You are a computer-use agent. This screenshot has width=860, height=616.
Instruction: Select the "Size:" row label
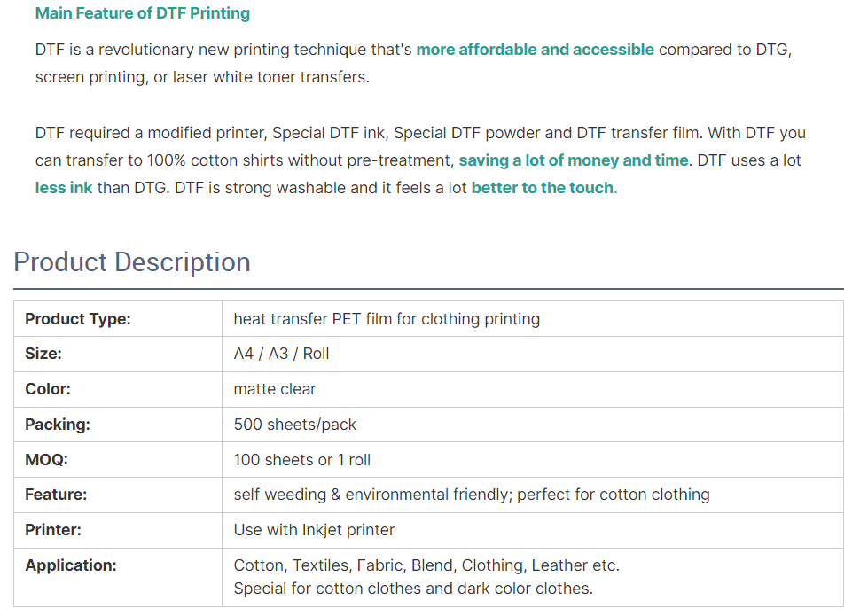(43, 354)
